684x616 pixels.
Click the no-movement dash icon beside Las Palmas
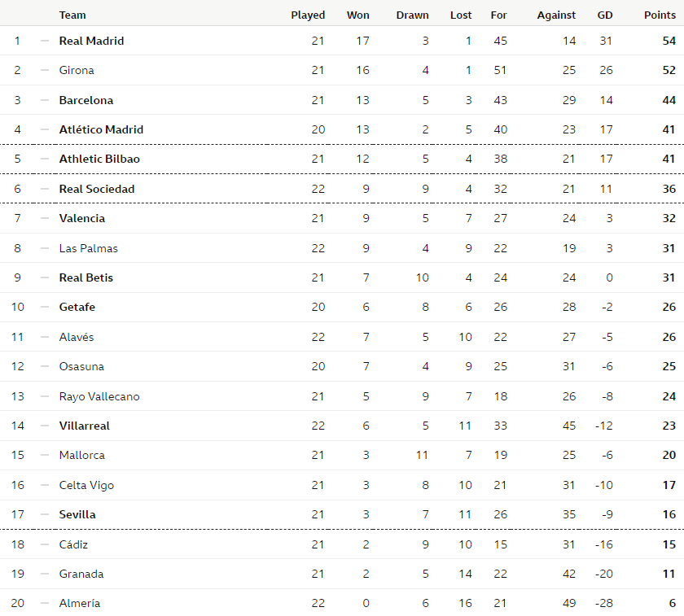point(45,248)
